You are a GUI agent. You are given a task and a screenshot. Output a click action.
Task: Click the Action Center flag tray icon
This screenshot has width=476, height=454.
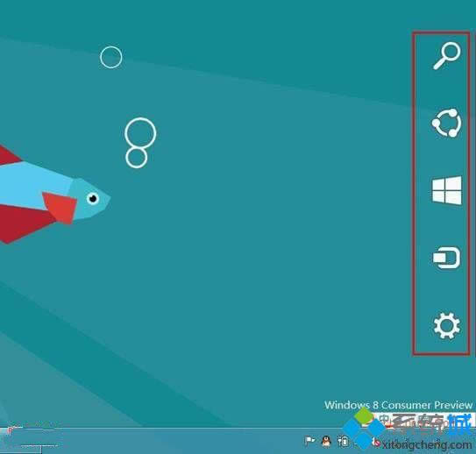(310, 441)
